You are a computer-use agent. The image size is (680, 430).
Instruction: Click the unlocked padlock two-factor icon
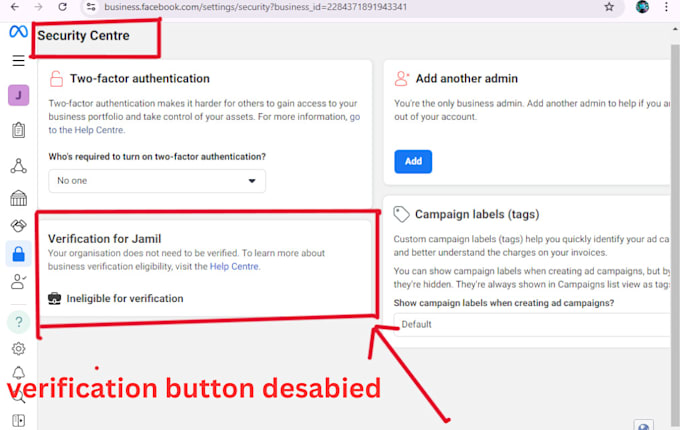coord(56,78)
